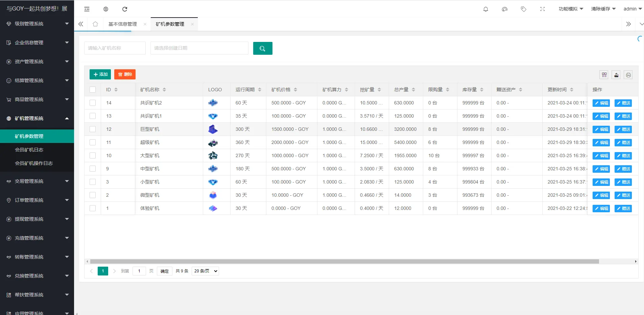Go to home tab icon
The image size is (644, 315).
[x=95, y=24]
